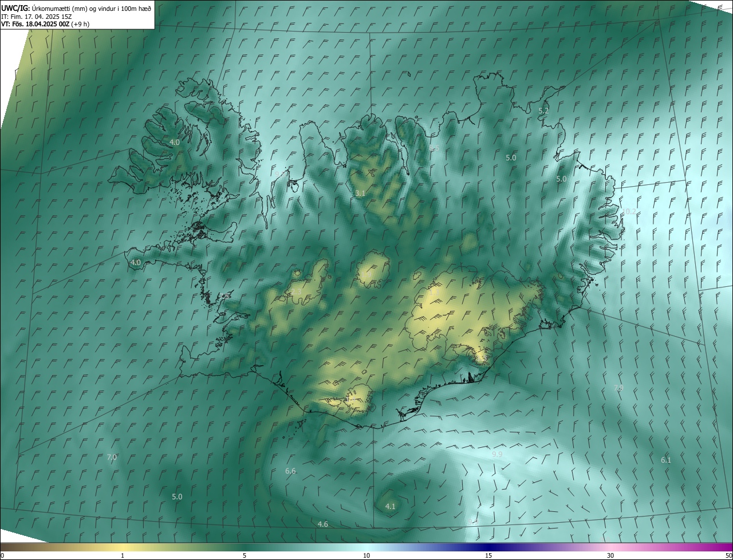Click the 4.6 value near the bottom edge
Viewport: 733px width, 560px height.
322,524
